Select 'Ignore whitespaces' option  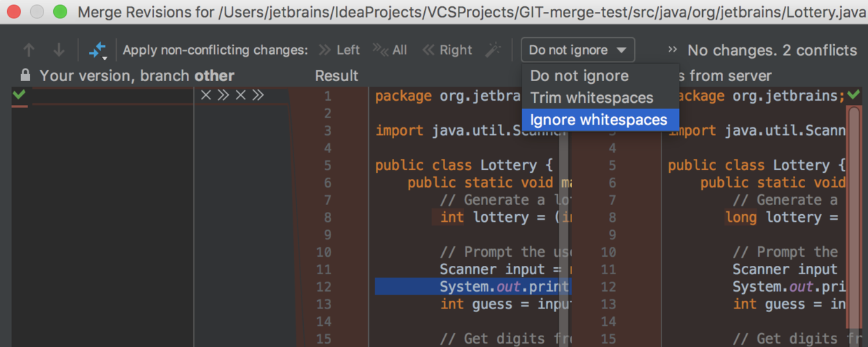[x=600, y=120]
